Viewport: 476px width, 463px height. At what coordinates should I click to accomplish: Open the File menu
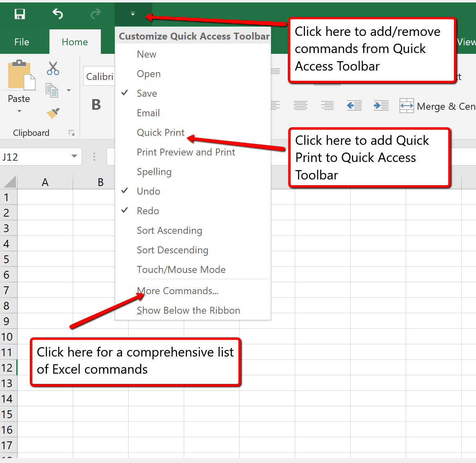21,42
